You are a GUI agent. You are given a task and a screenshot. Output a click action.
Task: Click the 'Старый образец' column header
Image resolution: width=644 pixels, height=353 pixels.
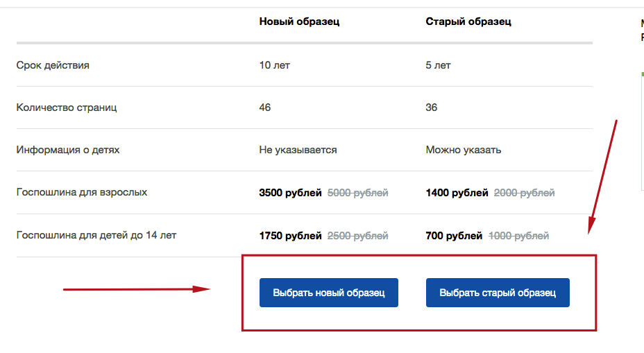(x=468, y=21)
